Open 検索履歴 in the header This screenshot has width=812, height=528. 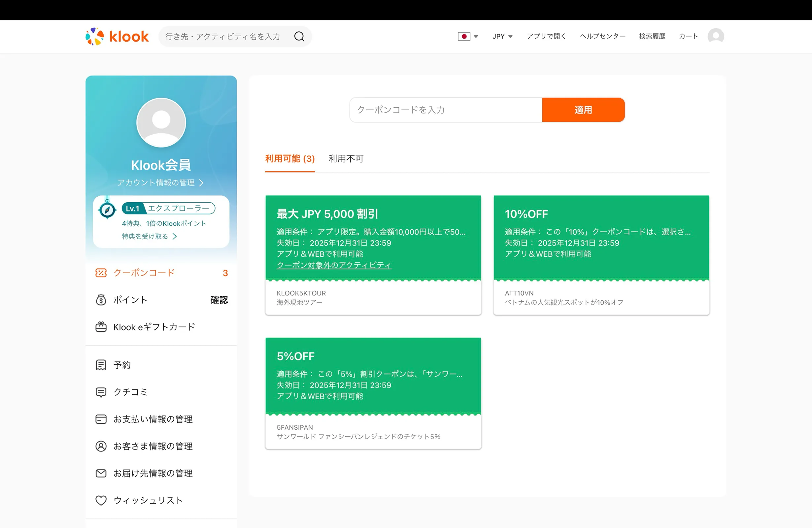pyautogui.click(x=652, y=36)
